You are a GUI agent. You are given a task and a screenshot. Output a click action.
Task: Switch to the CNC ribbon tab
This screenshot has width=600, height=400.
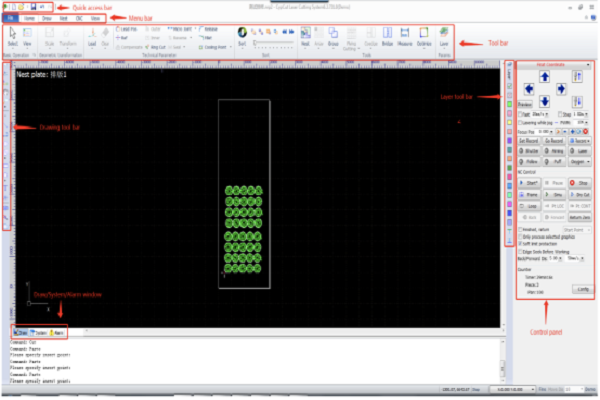point(79,18)
